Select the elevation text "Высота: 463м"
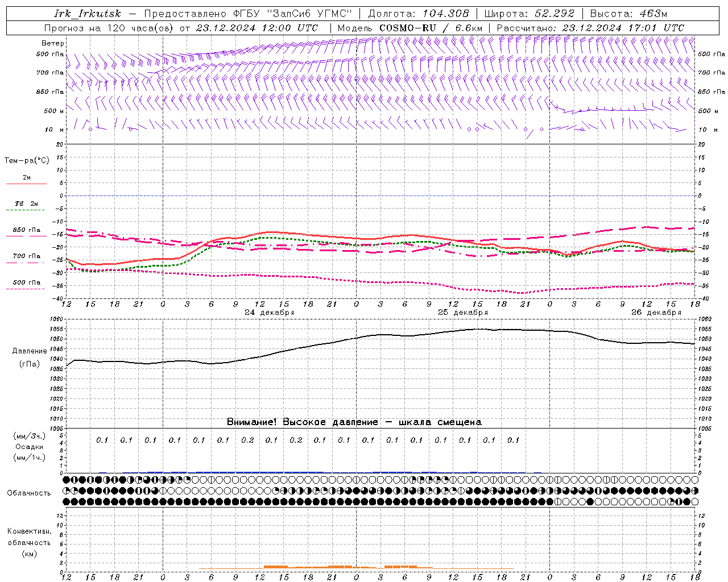728x582 pixels. click(628, 14)
